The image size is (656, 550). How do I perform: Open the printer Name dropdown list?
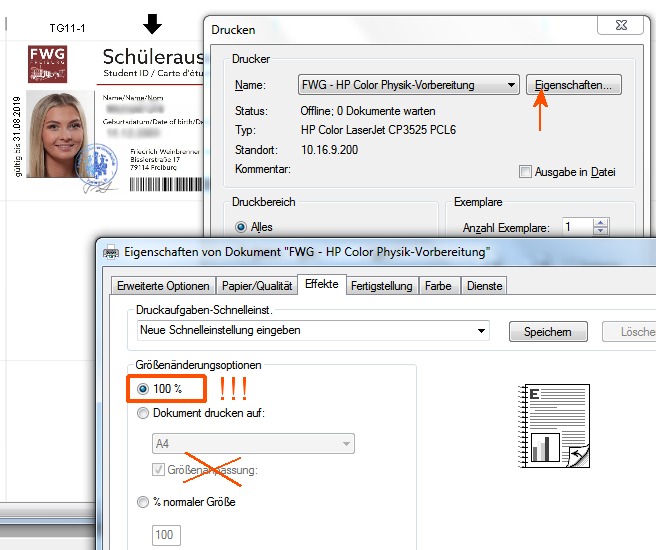click(511, 85)
